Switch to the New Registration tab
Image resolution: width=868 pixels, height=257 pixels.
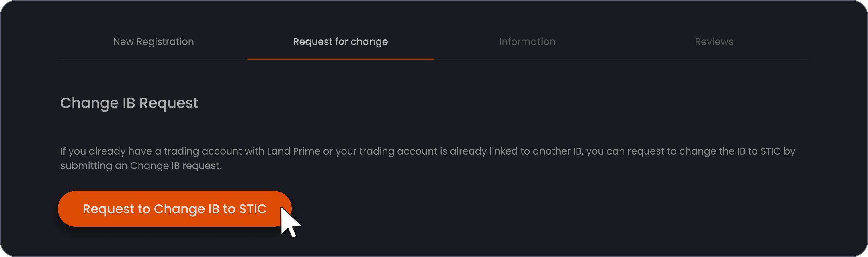[154, 42]
